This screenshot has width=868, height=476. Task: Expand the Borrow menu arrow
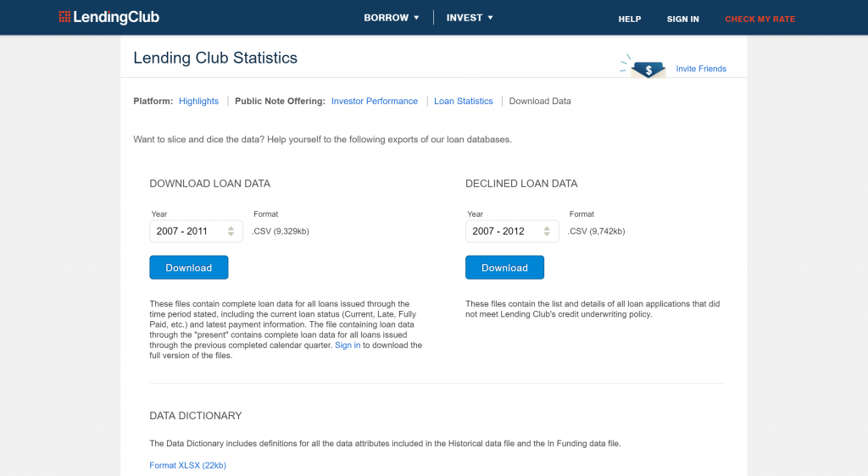(416, 18)
